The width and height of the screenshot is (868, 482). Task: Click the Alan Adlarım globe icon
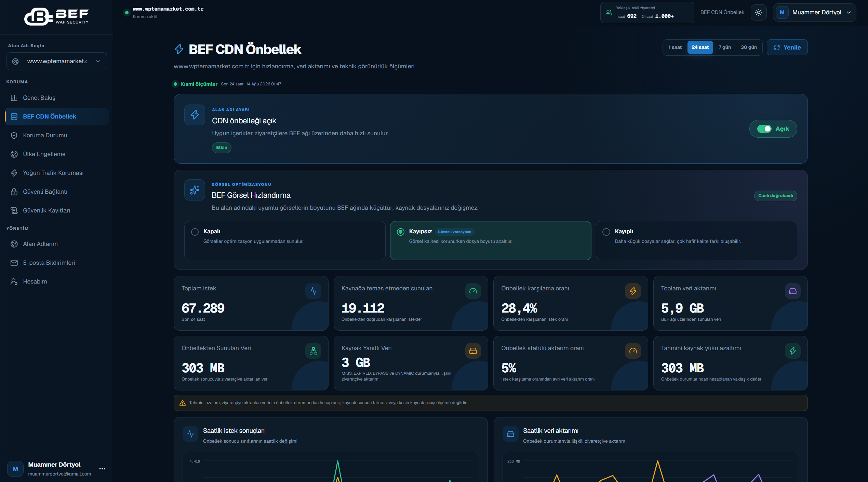click(14, 244)
